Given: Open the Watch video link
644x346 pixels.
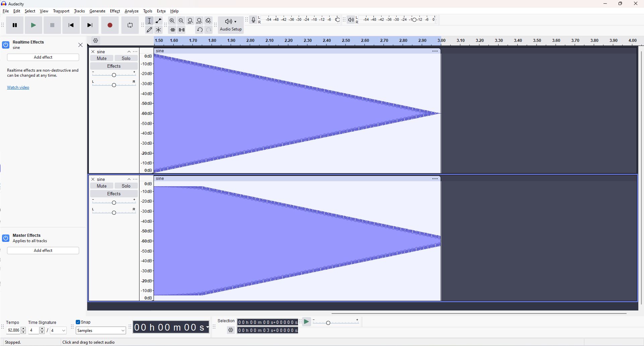Looking at the screenshot, I should (18, 87).
